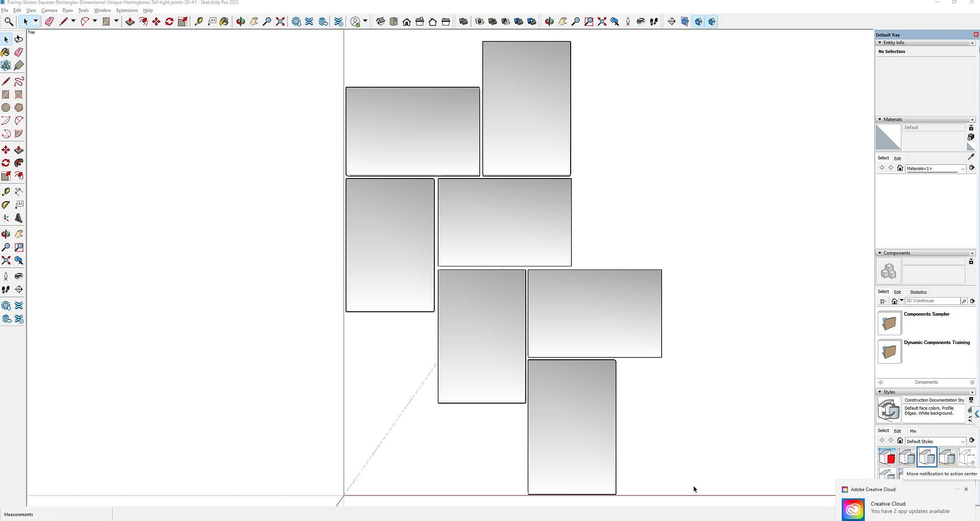The image size is (980, 521).
Task: Open the Materials<1> collection dropdown
Action: (963, 169)
